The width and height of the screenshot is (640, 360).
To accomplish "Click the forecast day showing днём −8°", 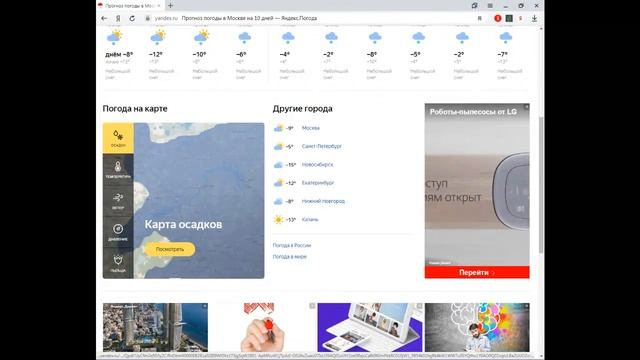I will pos(118,54).
